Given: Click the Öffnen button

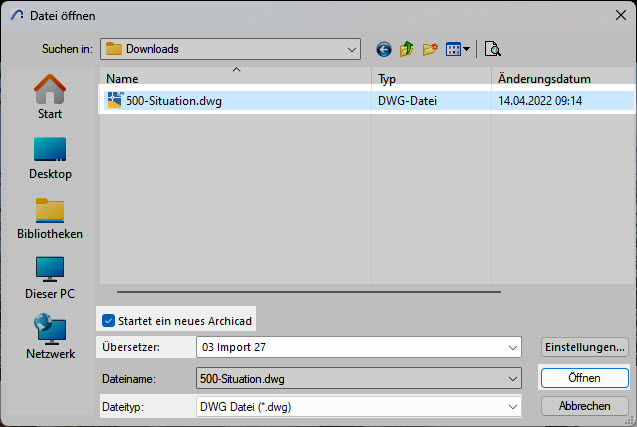Looking at the screenshot, I should [x=585, y=378].
